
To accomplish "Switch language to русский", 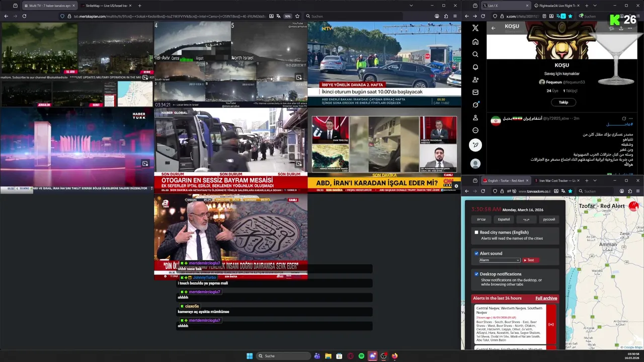I will click(549, 219).
